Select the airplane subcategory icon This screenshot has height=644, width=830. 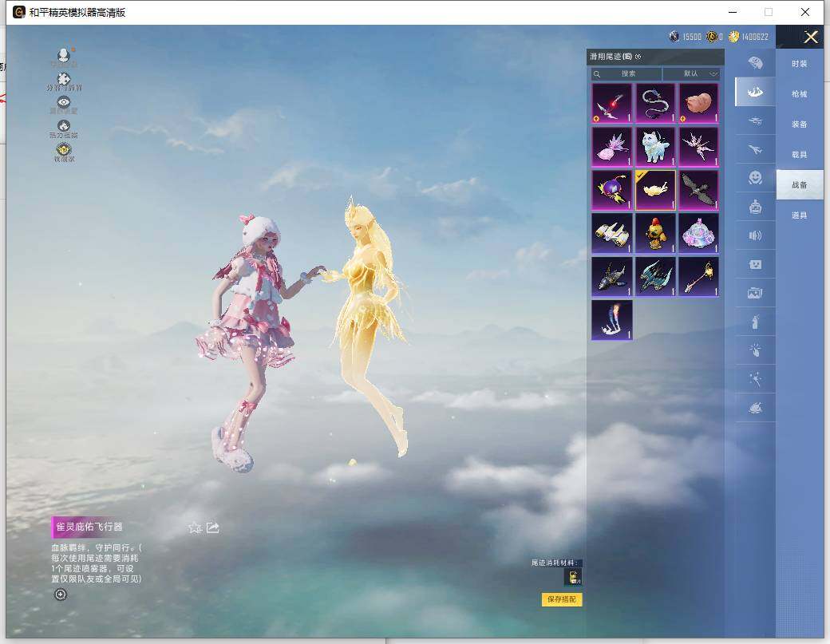pos(755,149)
